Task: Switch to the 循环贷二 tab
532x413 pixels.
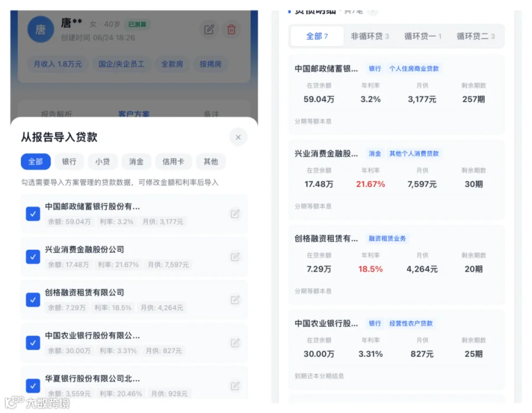Action: click(x=475, y=36)
